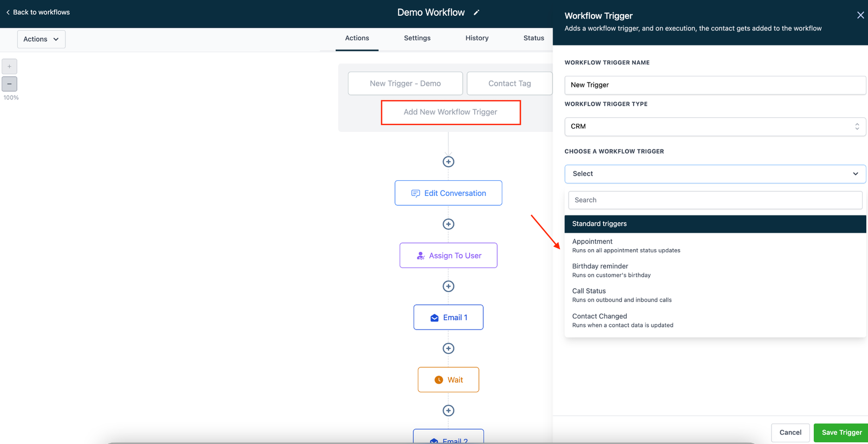The height and width of the screenshot is (444, 868).
Task: Add a step between Edit Conversation and Assign To User
Action: (x=448, y=224)
